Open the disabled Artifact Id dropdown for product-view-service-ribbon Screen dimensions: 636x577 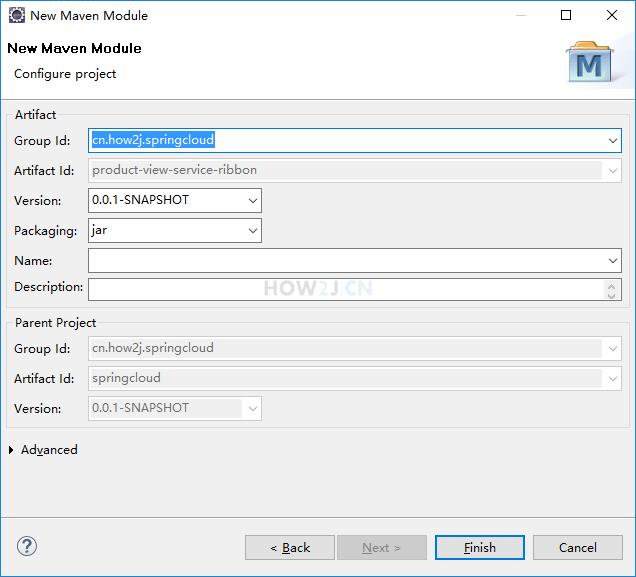[612, 171]
